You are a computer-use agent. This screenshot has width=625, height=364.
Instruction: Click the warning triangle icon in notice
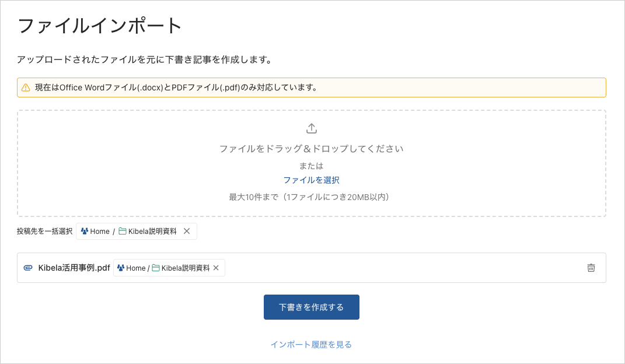26,87
